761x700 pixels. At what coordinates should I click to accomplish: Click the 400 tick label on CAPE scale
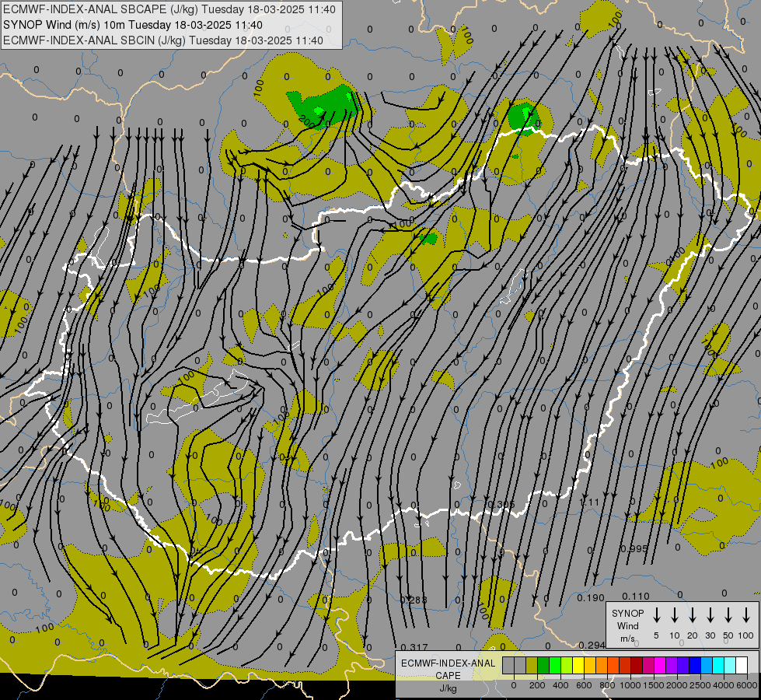pos(560,685)
